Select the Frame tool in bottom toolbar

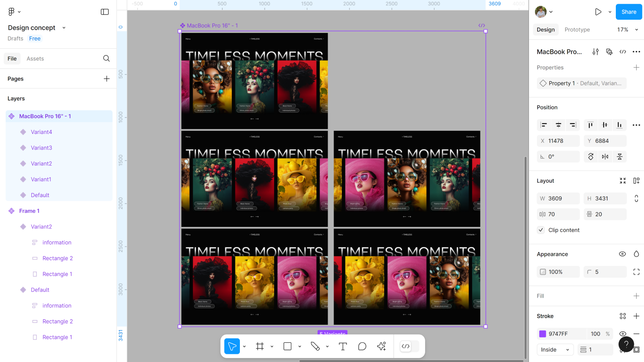260,346
